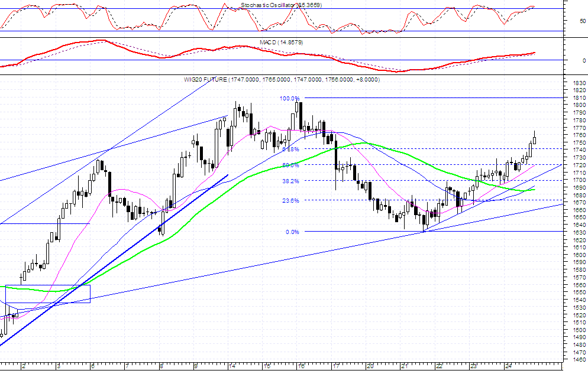
Task: Click date axis label 20
Action: tap(370, 366)
